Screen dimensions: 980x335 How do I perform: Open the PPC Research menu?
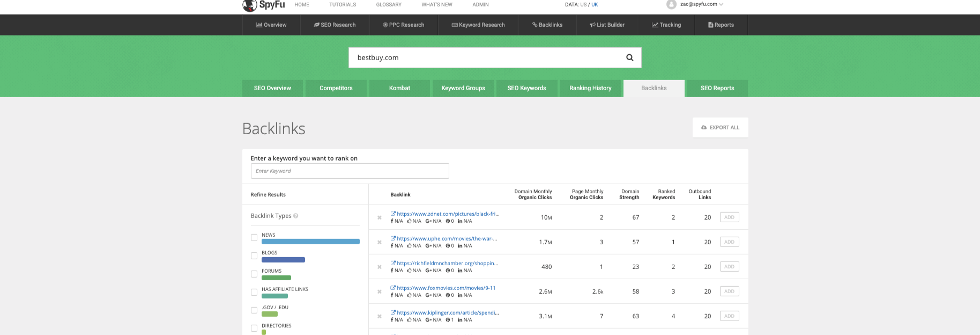tap(403, 25)
